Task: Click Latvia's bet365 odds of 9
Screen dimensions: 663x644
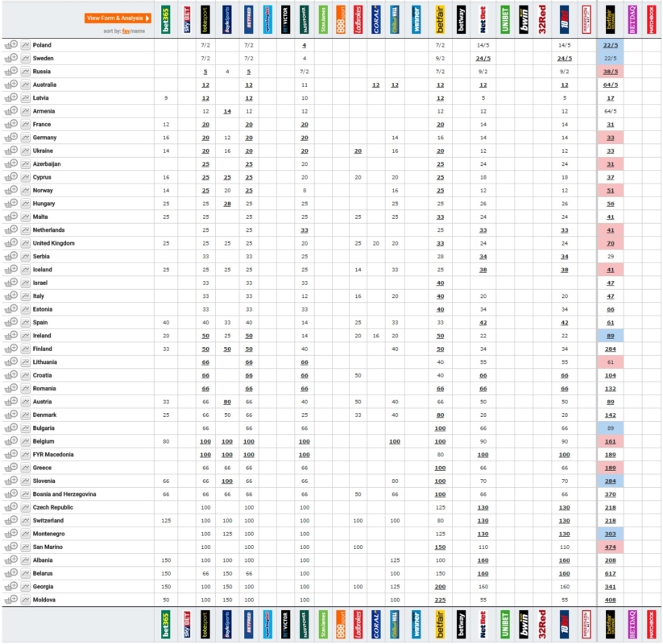Action: click(166, 97)
